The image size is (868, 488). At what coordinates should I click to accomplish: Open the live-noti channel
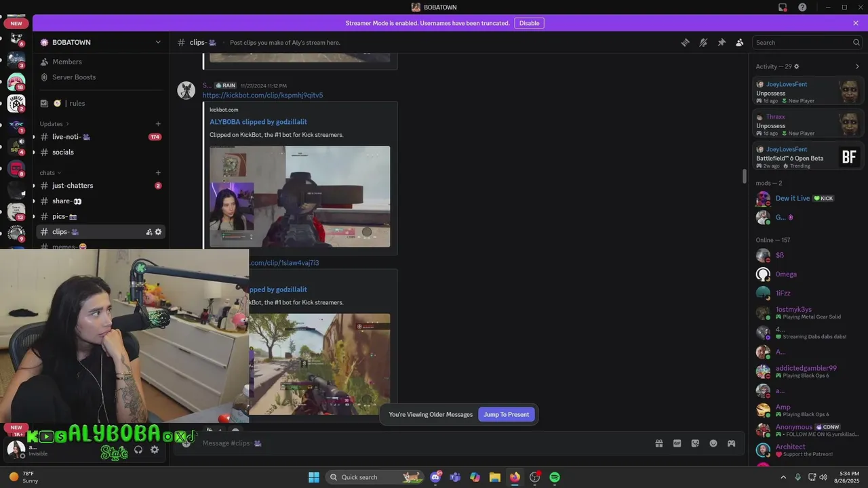coord(101,137)
